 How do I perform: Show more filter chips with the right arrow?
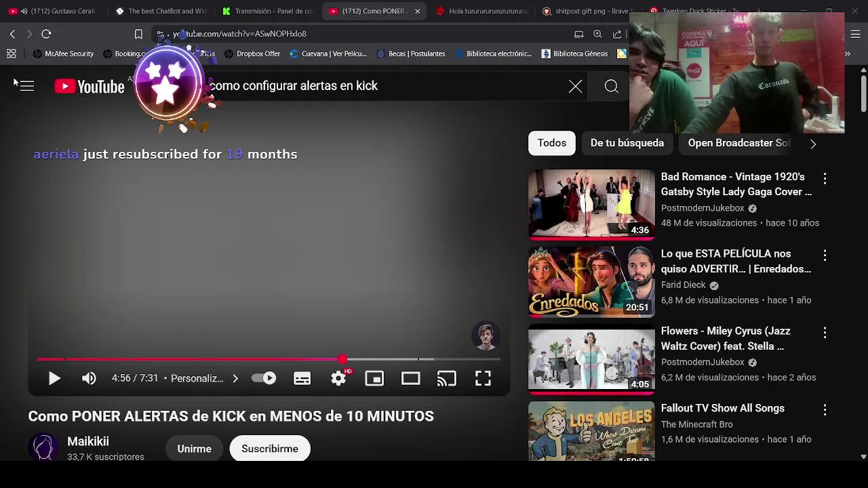coord(813,144)
